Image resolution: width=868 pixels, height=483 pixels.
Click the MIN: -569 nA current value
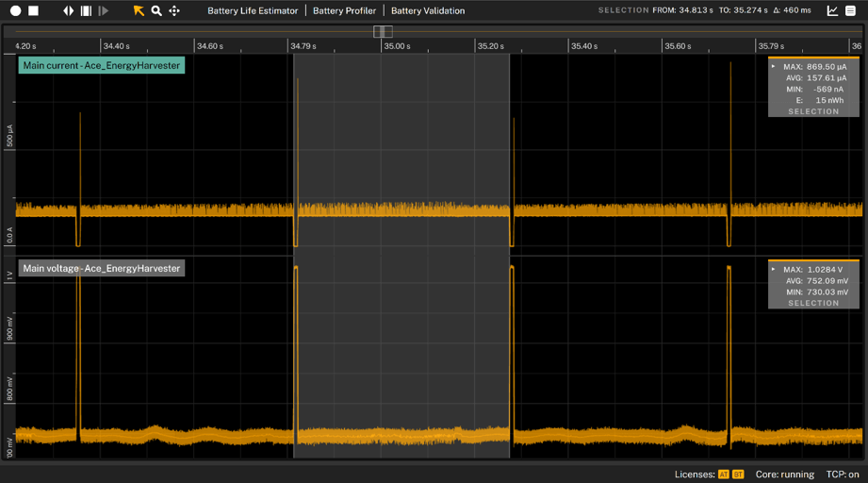pyautogui.click(x=815, y=90)
